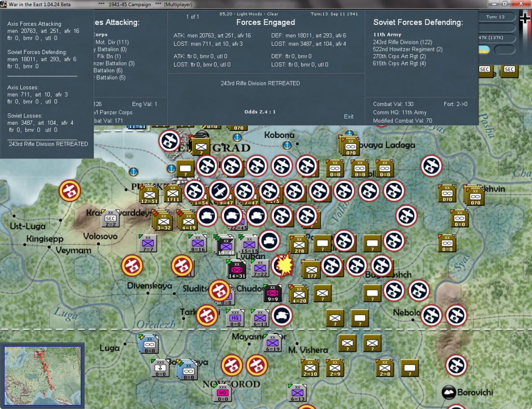Screen dimensions: 532x409
Task: Select the Axis infantry counter 8=16
Action: pyautogui.click(x=197, y=243)
